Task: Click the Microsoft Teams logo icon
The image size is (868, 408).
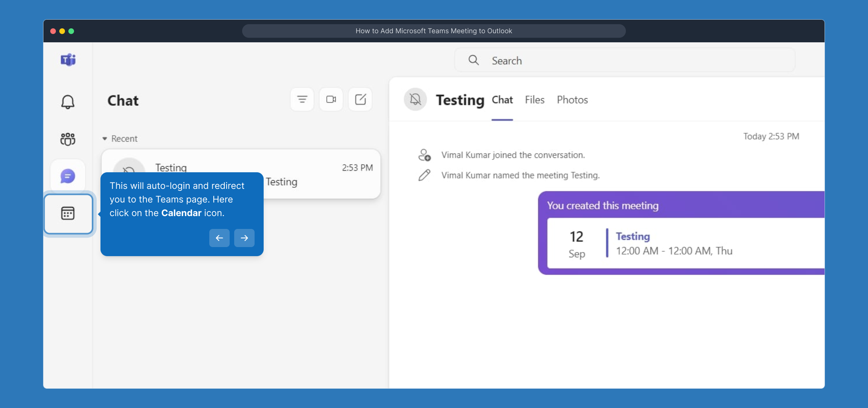Action: 68,60
